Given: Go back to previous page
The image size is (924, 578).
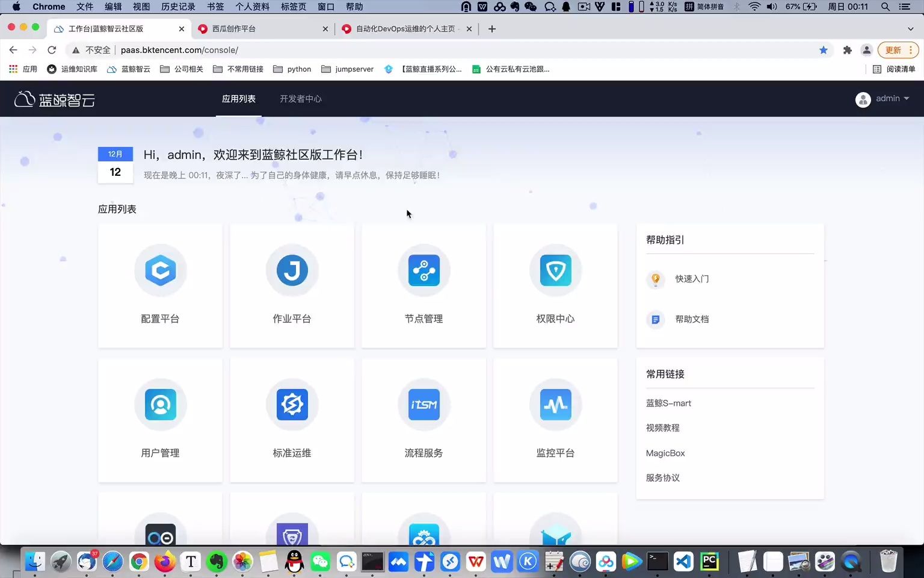Looking at the screenshot, I should [x=13, y=50].
